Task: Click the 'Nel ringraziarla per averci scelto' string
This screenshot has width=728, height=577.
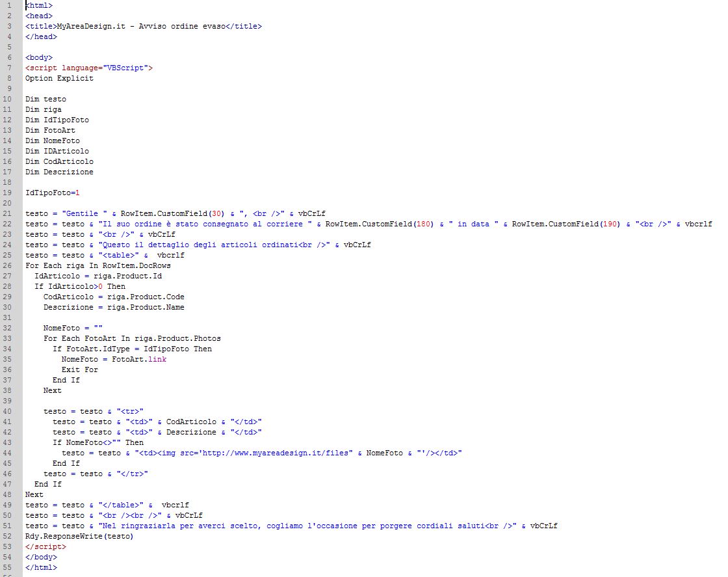Action: (x=307, y=526)
